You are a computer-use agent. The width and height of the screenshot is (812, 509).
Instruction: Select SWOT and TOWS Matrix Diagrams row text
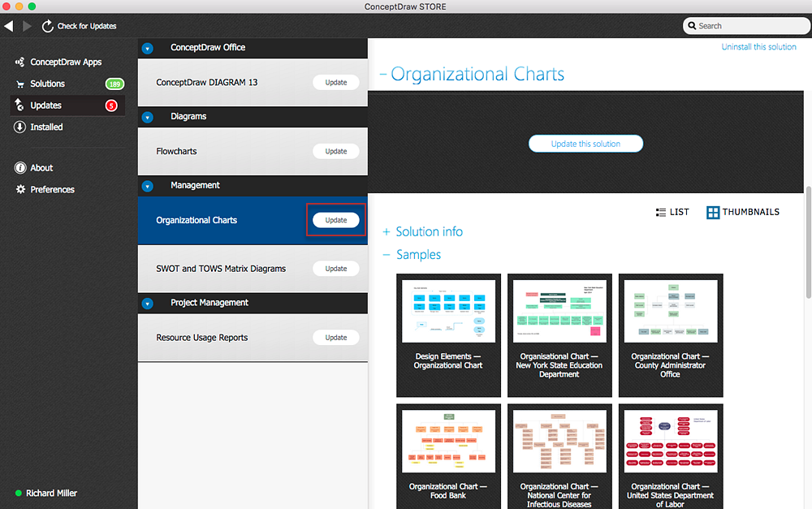point(221,269)
